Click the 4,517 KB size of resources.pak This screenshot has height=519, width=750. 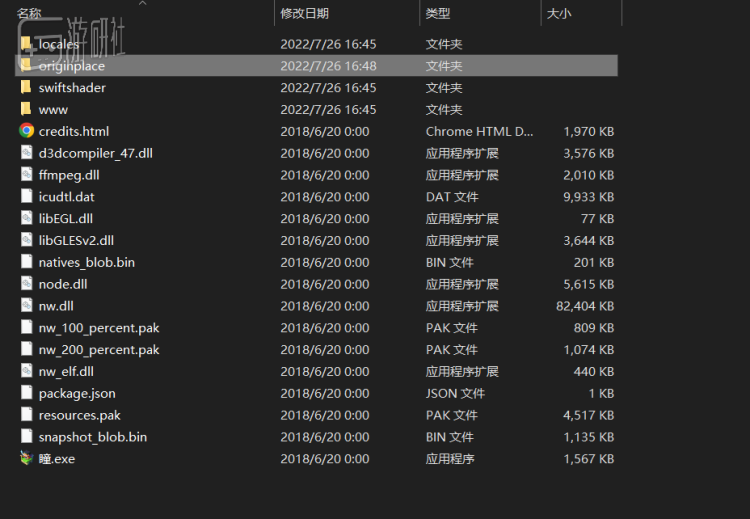point(588,415)
